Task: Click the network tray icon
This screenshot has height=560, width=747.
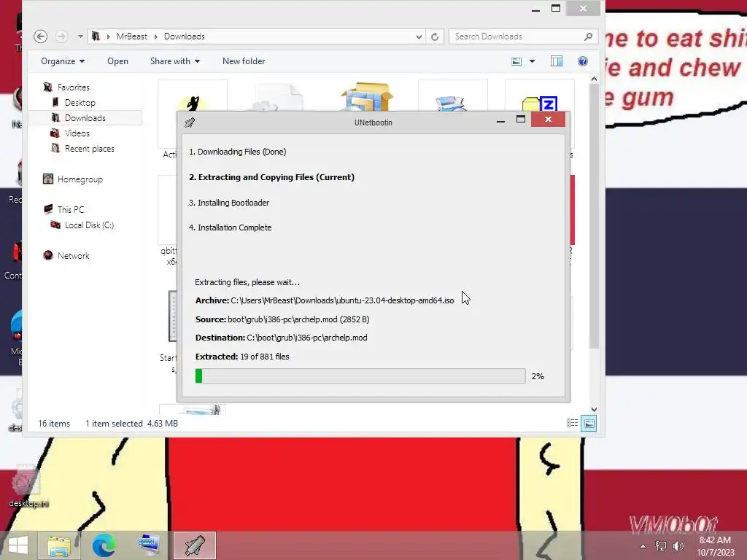Action: [661, 546]
